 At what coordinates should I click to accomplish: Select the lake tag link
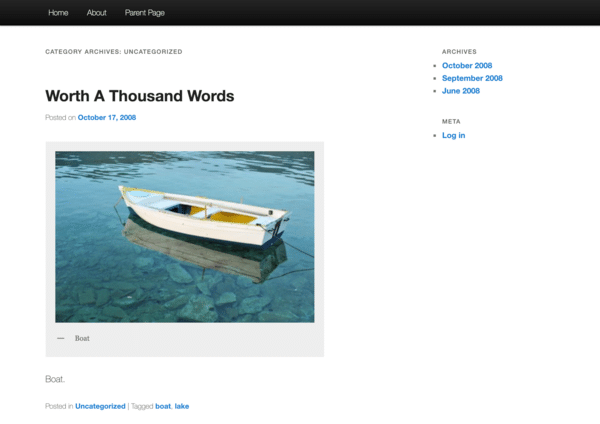182,406
